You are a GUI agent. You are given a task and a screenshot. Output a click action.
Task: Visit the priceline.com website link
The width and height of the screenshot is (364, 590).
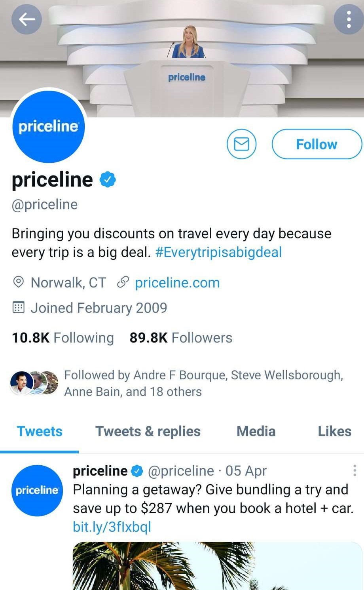(177, 283)
